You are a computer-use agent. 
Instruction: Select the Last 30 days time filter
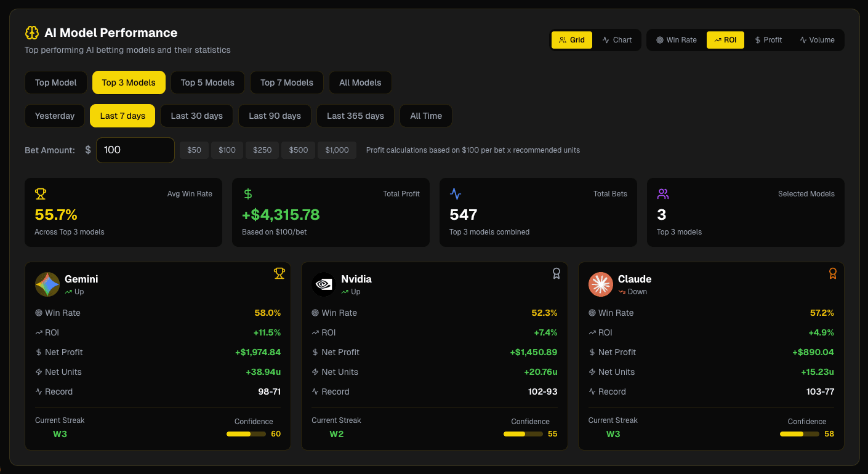click(x=196, y=116)
